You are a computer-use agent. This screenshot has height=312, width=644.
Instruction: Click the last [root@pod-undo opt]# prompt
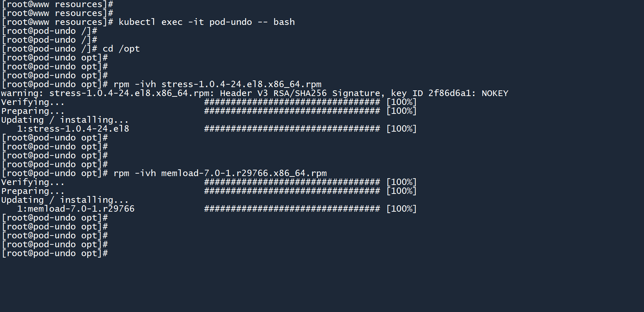coord(55,253)
